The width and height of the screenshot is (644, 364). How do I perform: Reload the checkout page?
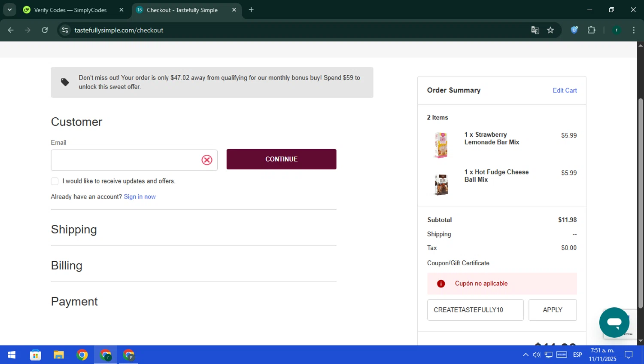(x=45, y=30)
